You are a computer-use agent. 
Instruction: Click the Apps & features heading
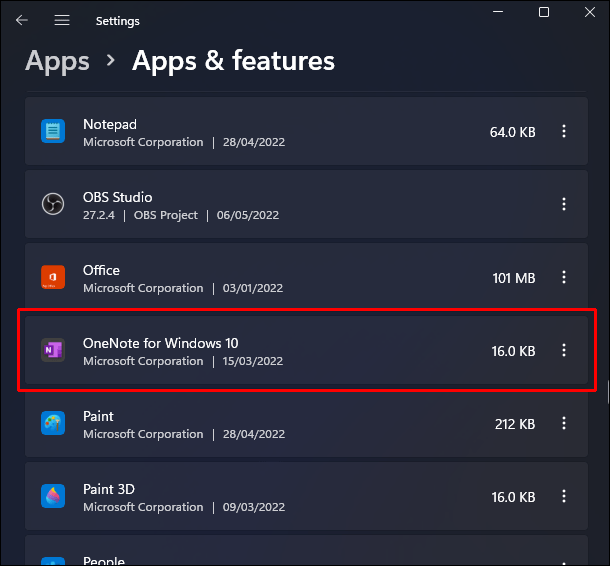point(233,61)
